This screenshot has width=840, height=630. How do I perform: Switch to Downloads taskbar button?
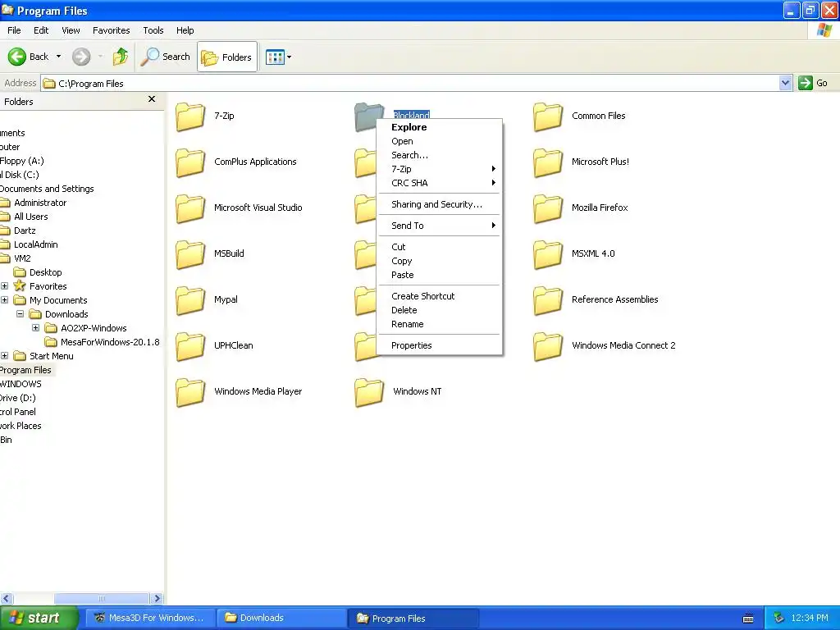282,618
